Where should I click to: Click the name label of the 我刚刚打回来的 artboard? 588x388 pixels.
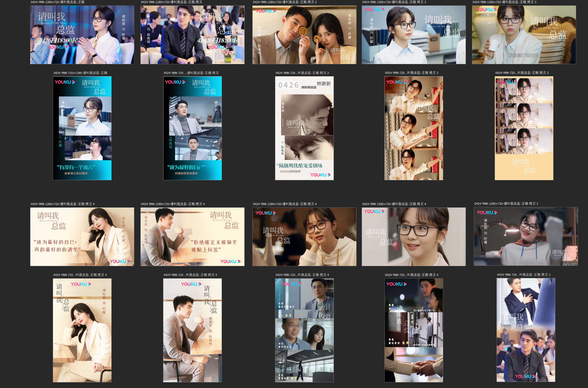(504, 2)
